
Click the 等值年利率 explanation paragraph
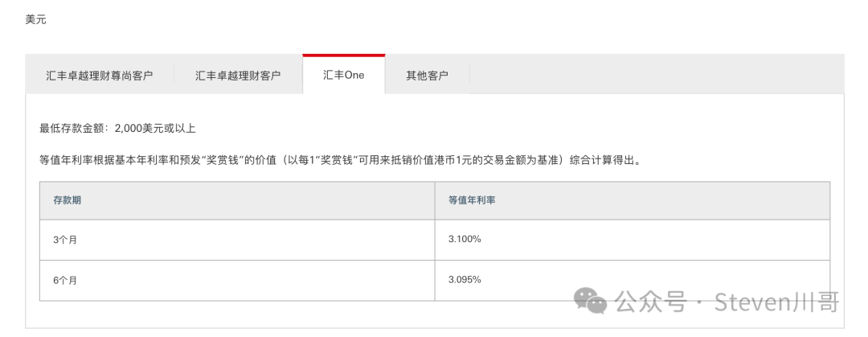point(341,162)
